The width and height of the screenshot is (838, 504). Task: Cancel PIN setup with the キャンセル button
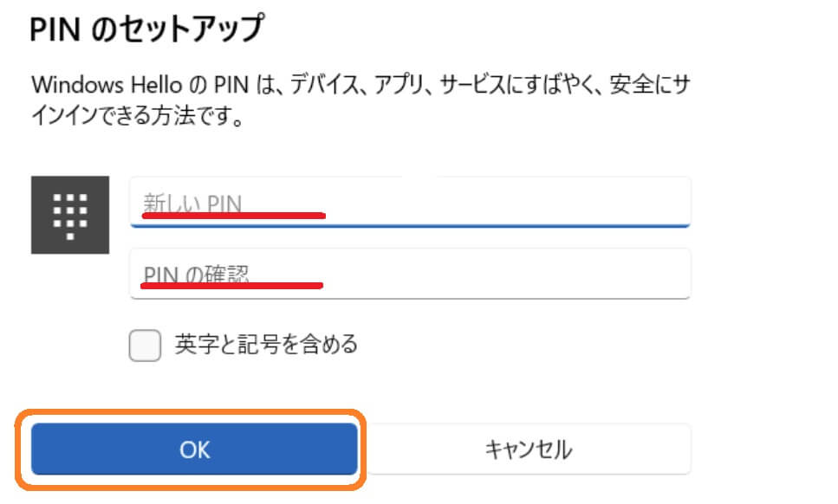529,449
